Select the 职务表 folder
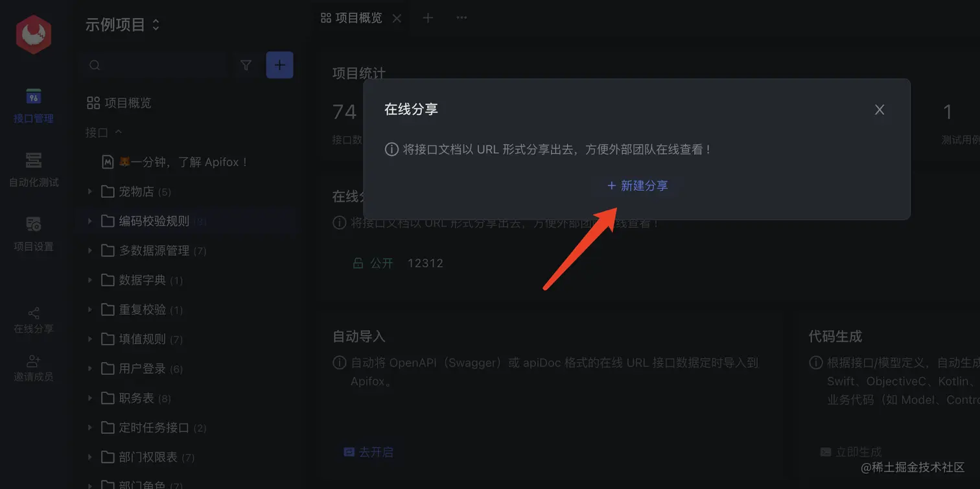The image size is (980, 489). [136, 398]
